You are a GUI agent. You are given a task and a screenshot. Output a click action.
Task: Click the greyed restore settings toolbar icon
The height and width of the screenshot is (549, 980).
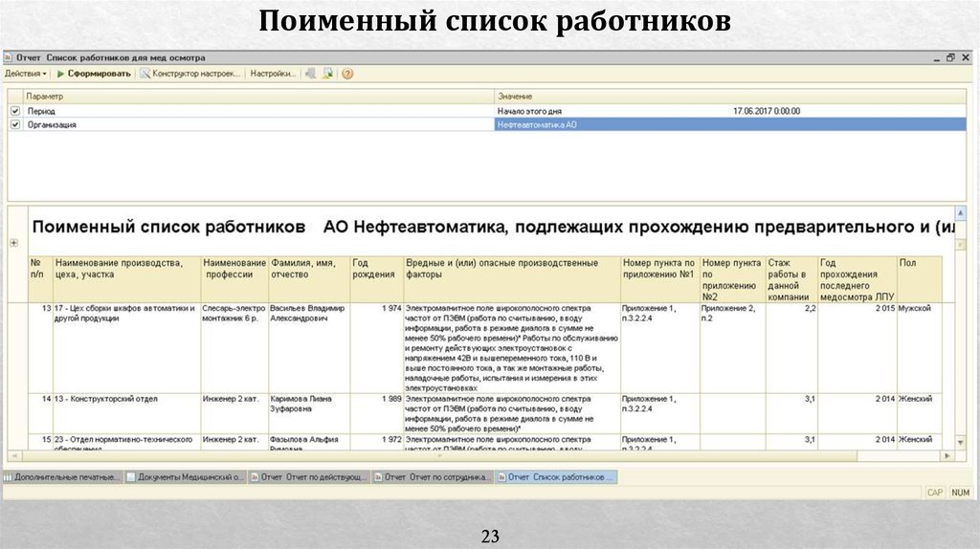[x=310, y=74]
